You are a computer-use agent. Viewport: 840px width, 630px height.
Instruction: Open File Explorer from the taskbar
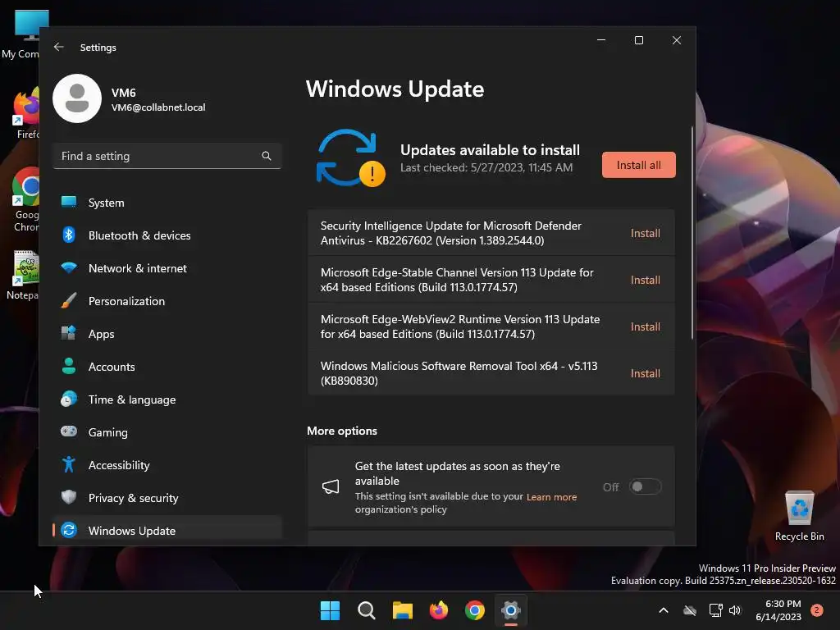coord(402,610)
